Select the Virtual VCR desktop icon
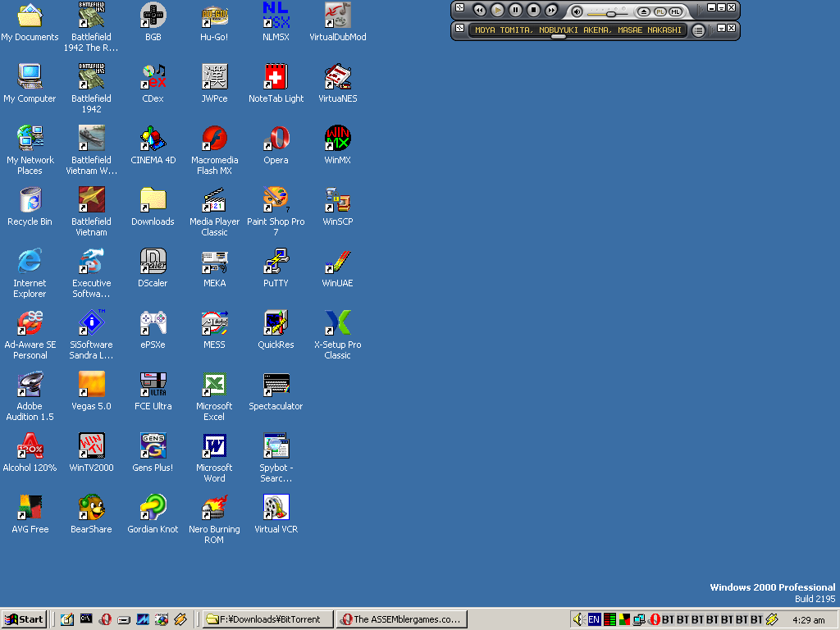The width and height of the screenshot is (840, 630). (276, 515)
